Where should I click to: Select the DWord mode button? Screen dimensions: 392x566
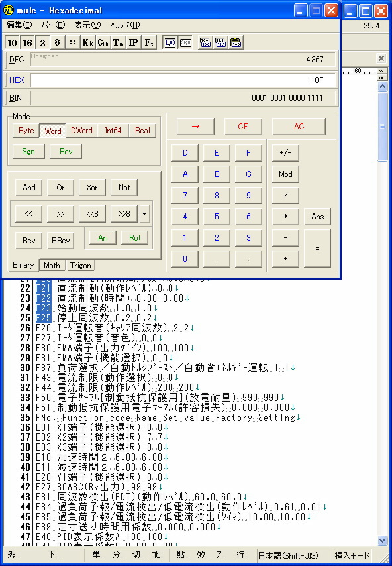pyautogui.click(x=81, y=131)
